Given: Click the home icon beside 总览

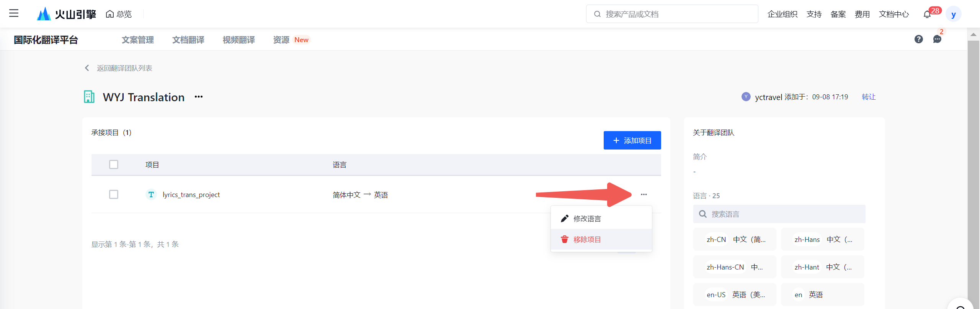Looking at the screenshot, I should [110, 14].
